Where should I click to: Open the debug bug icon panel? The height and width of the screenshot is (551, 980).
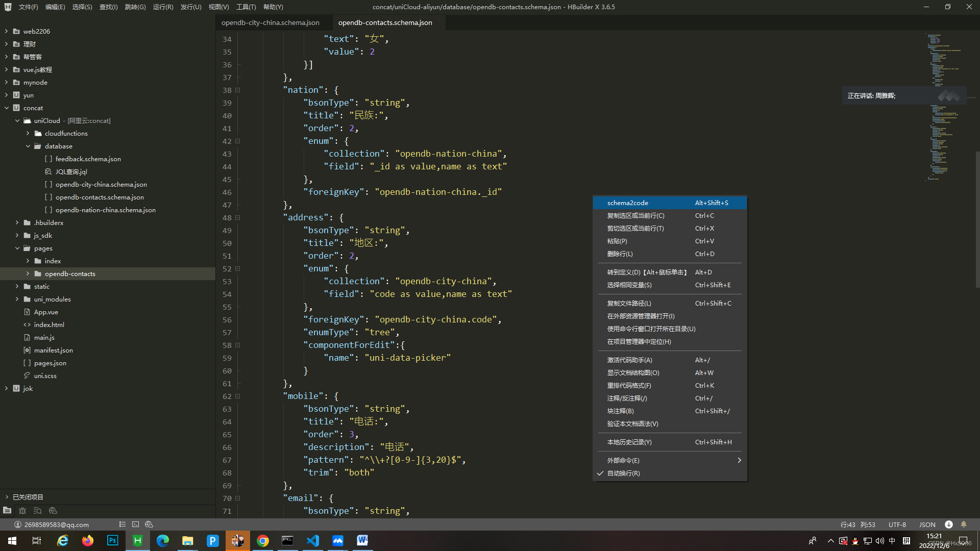click(22, 511)
